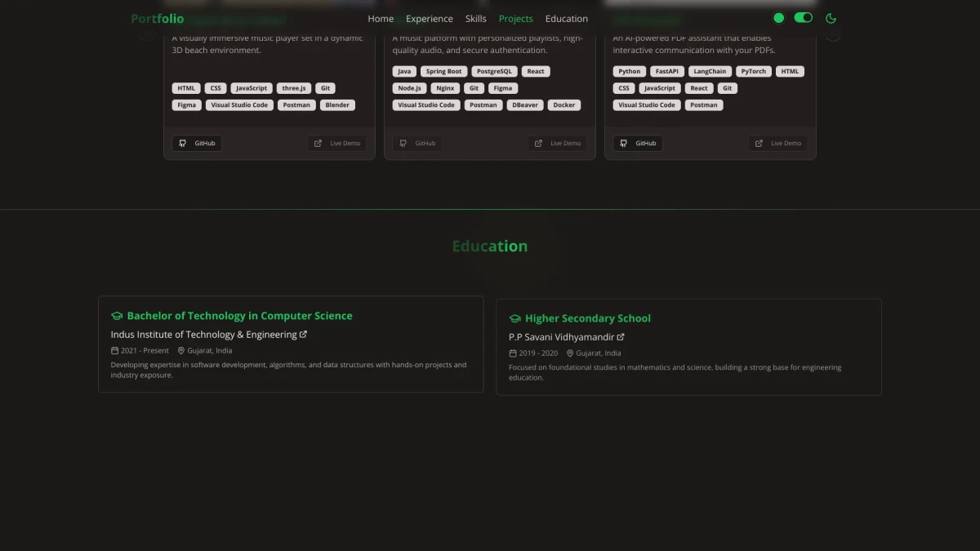Click external link icon next to P.P Savani Vidhyamandir
The width and height of the screenshot is (980, 551).
click(x=621, y=337)
